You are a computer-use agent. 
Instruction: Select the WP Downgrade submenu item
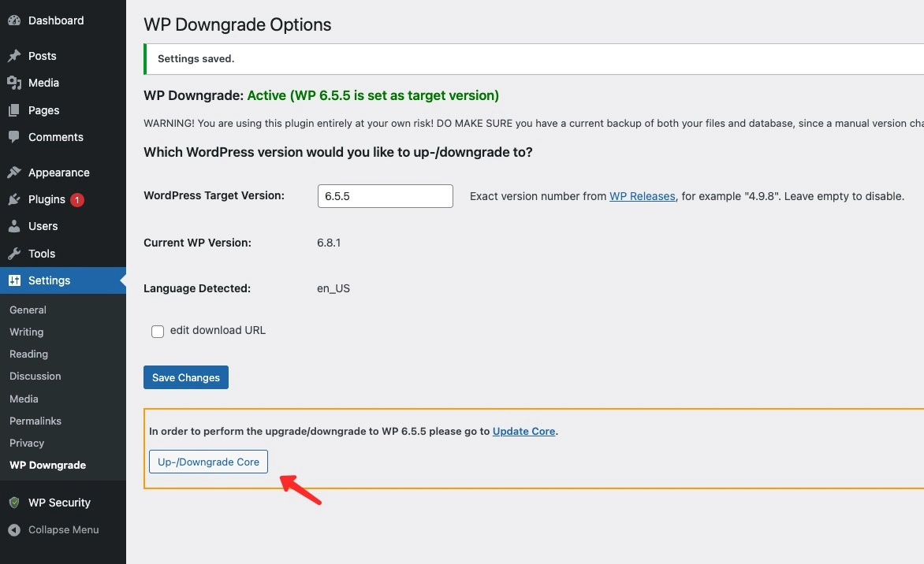[x=48, y=465]
